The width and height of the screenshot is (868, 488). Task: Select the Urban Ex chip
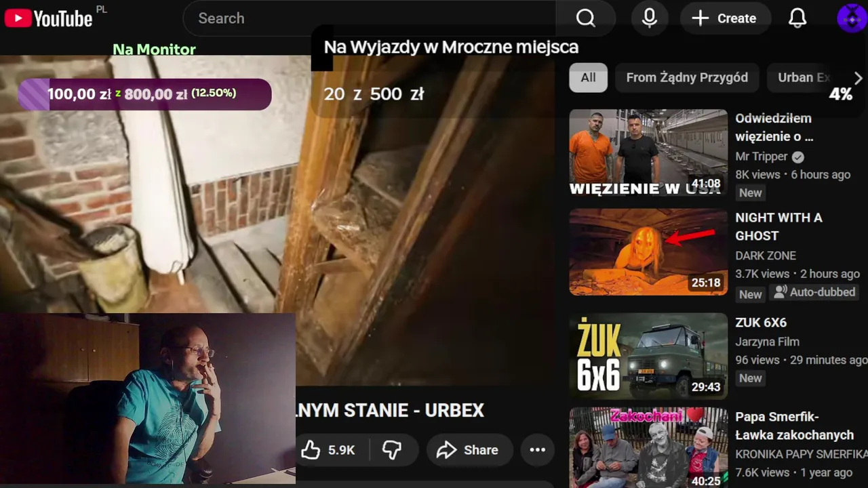tap(804, 78)
